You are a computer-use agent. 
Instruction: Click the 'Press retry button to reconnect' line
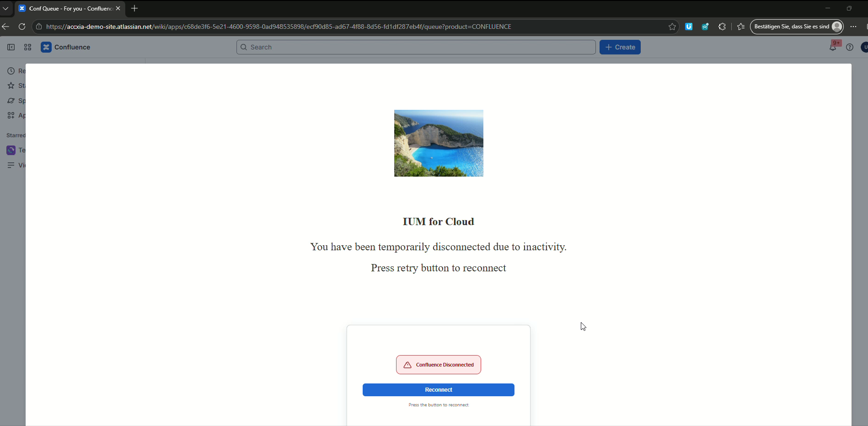pyautogui.click(x=439, y=268)
